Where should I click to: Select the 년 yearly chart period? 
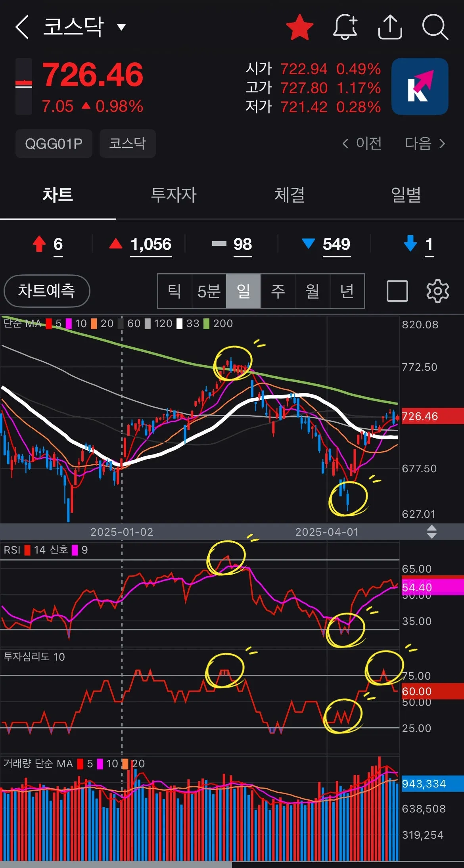[x=347, y=291]
